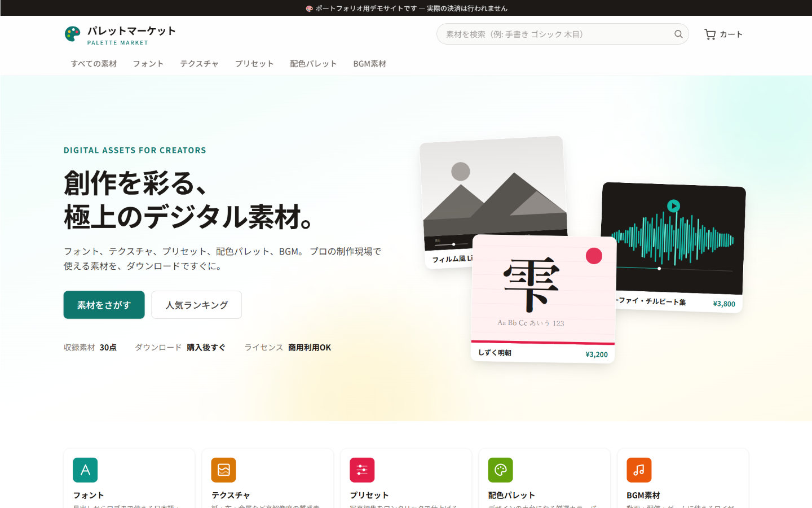Click the PALETTE MARKET subtitle text

tap(118, 43)
